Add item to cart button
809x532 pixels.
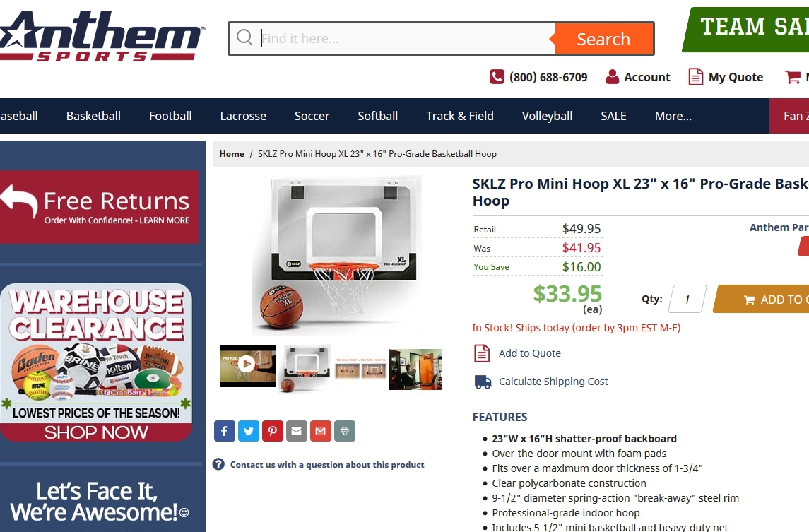pos(762,300)
